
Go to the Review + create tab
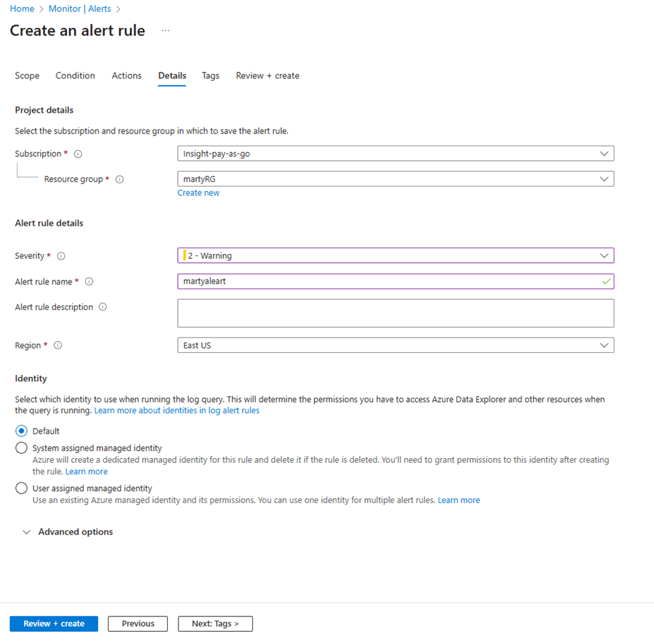[x=267, y=76]
